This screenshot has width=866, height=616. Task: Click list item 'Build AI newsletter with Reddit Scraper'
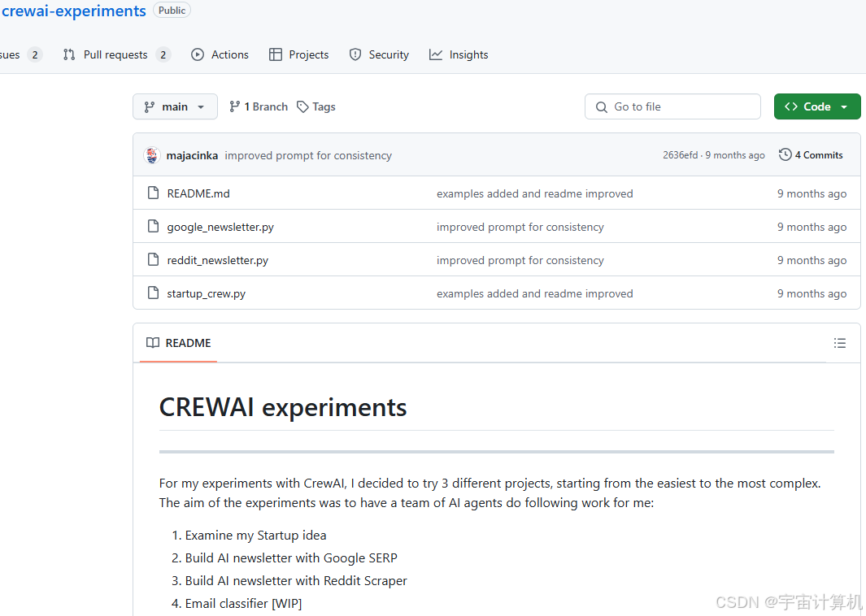(x=296, y=581)
